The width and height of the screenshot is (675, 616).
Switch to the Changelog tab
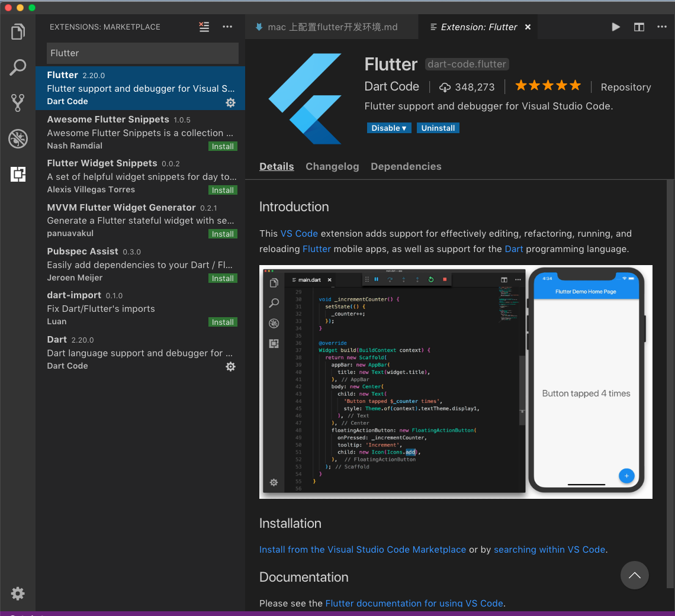332,166
